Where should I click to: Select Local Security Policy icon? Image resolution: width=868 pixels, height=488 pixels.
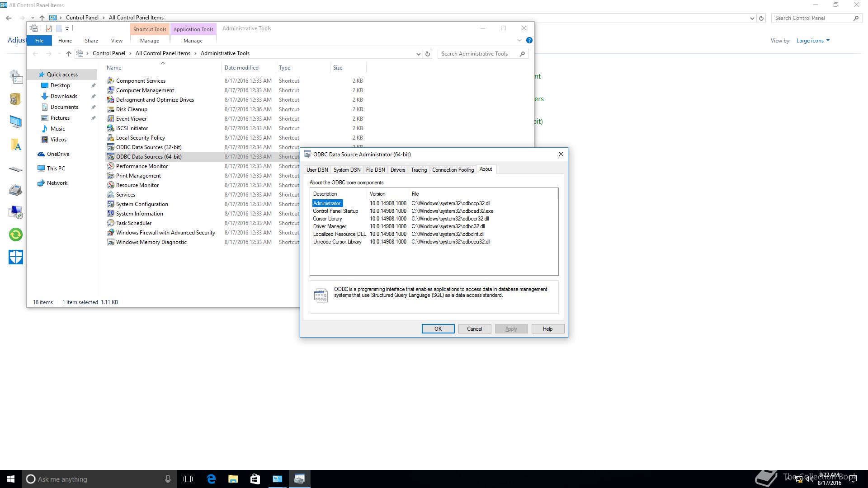110,138
